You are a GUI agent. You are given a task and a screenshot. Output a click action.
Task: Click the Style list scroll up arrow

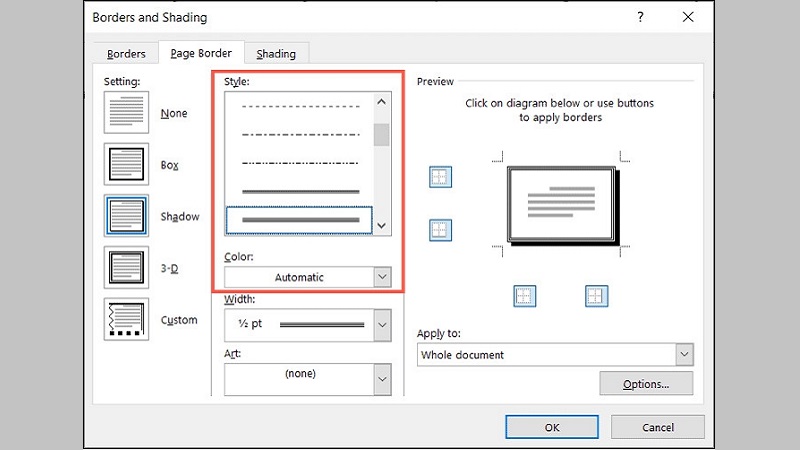[x=382, y=102]
